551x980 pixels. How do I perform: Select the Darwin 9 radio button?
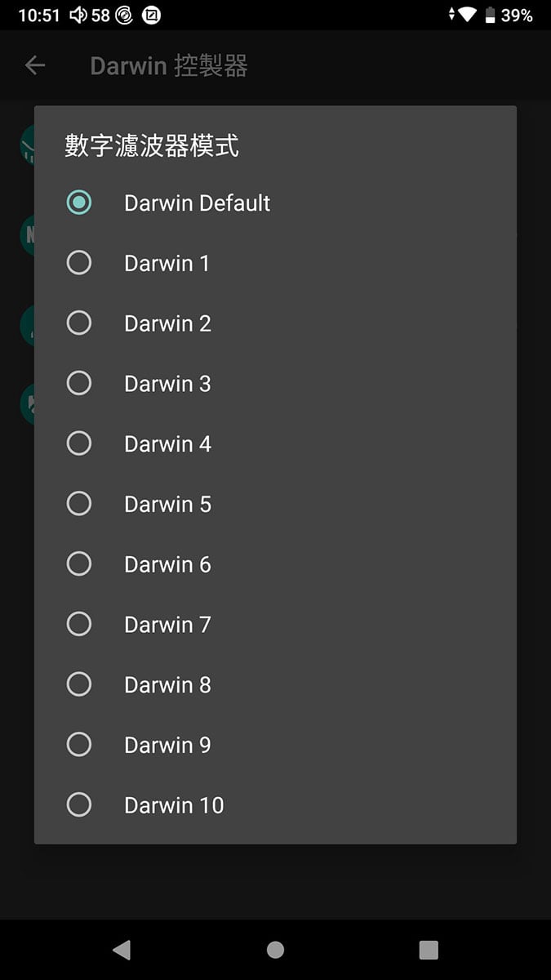(79, 745)
